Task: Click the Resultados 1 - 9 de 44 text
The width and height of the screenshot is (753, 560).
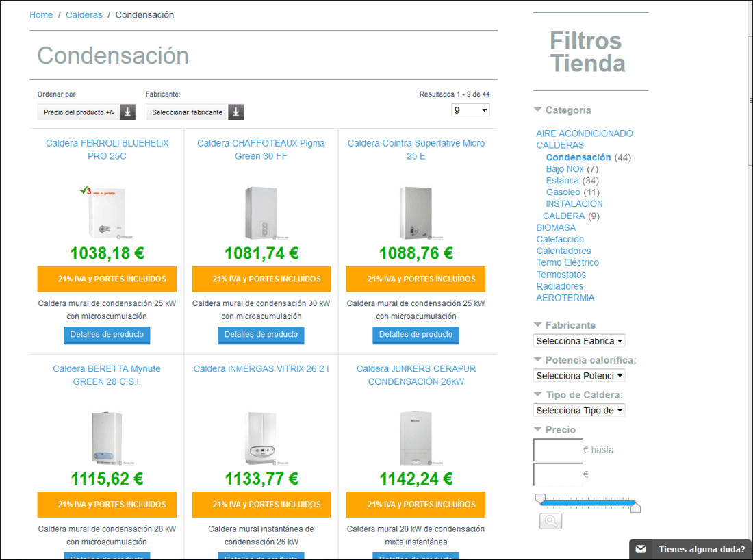Action: pyautogui.click(x=455, y=94)
